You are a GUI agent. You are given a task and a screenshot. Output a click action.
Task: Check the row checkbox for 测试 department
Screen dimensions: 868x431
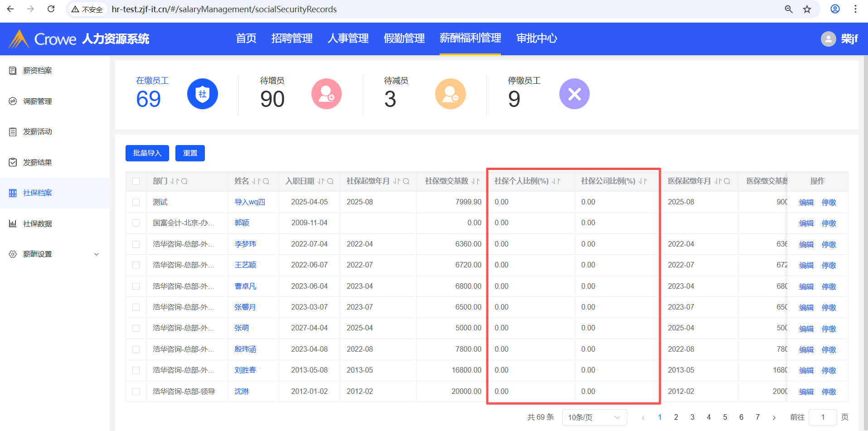136,202
